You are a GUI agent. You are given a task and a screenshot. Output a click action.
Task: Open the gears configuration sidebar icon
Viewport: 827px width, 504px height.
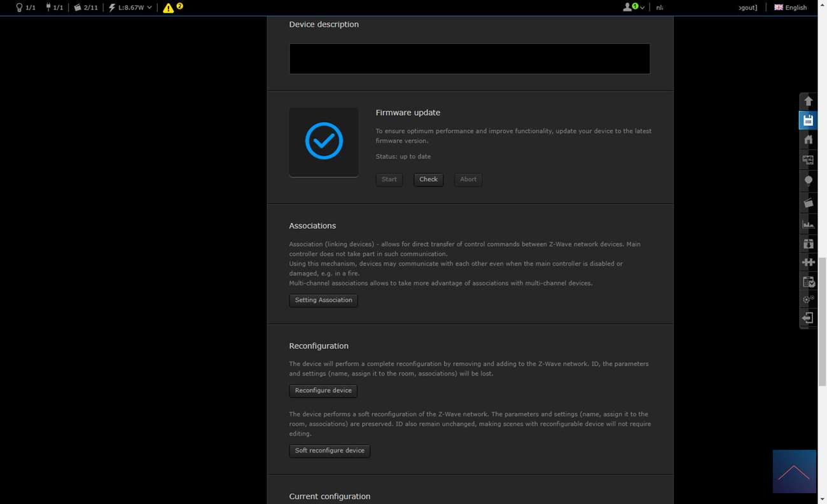click(x=808, y=299)
